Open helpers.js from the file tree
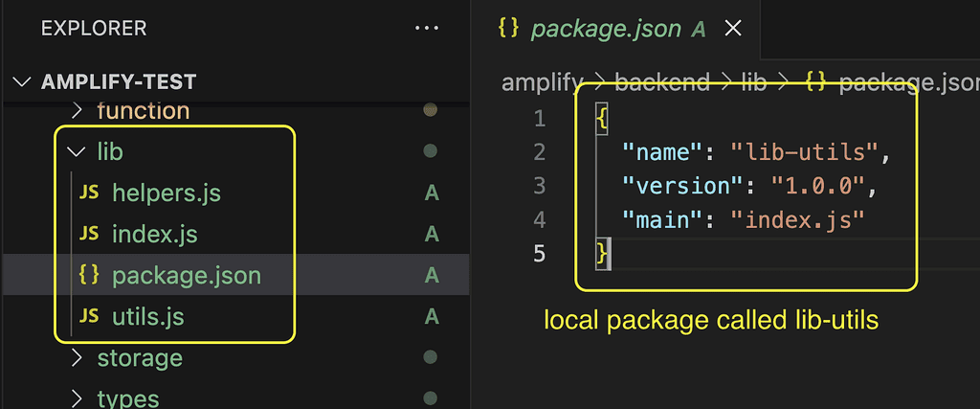Image resolution: width=980 pixels, height=409 pixels. [166, 193]
